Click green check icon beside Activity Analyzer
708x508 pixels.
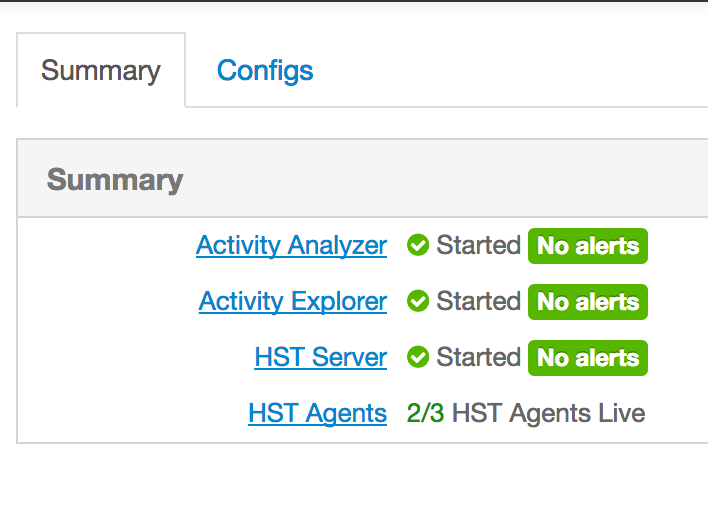(x=418, y=245)
